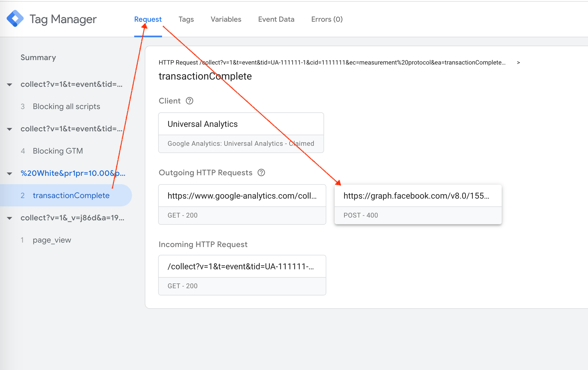This screenshot has height=370, width=588.
Task: Collapse the %20White&pr1pr=10.00 request group
Action: pos(9,173)
